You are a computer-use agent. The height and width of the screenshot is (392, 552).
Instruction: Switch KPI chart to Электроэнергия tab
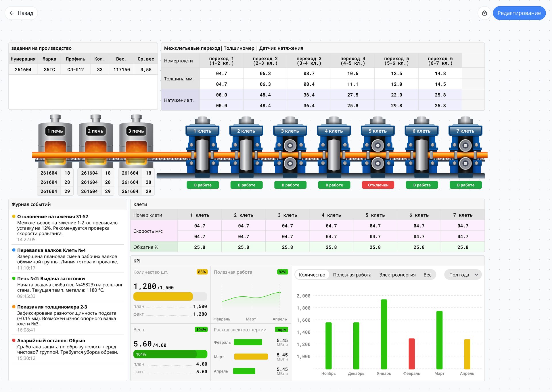(x=397, y=275)
